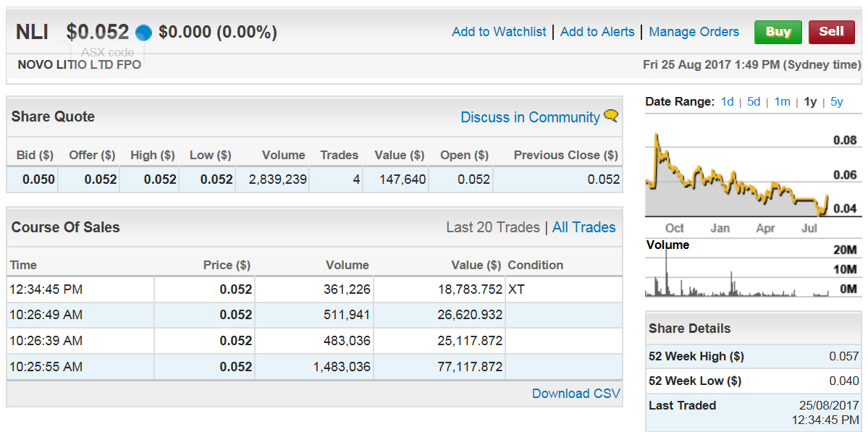The height and width of the screenshot is (432, 868).
Task: Click the NLI one-year price chart
Action: pyautogui.click(x=737, y=174)
